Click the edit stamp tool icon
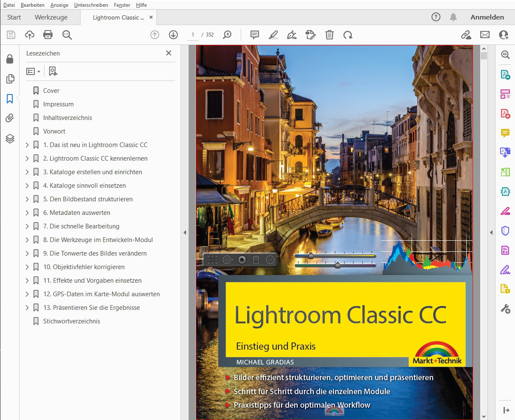Screen dimensions: 515x420 click(311, 35)
